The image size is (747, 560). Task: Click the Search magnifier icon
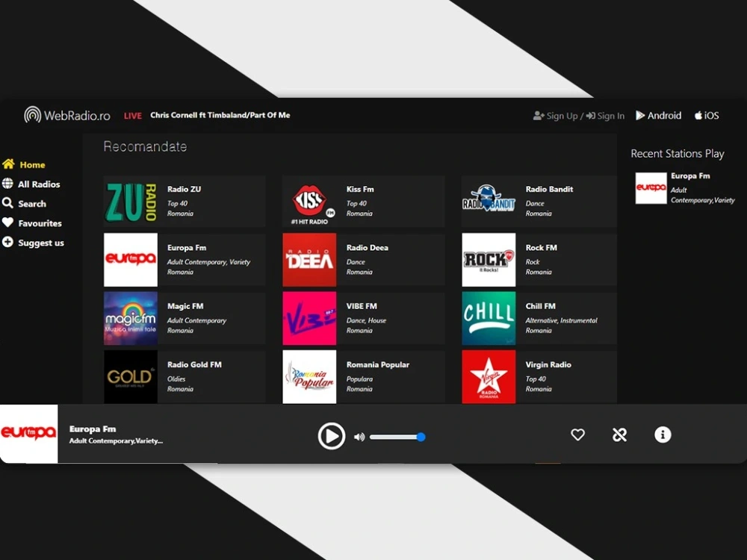coord(7,203)
